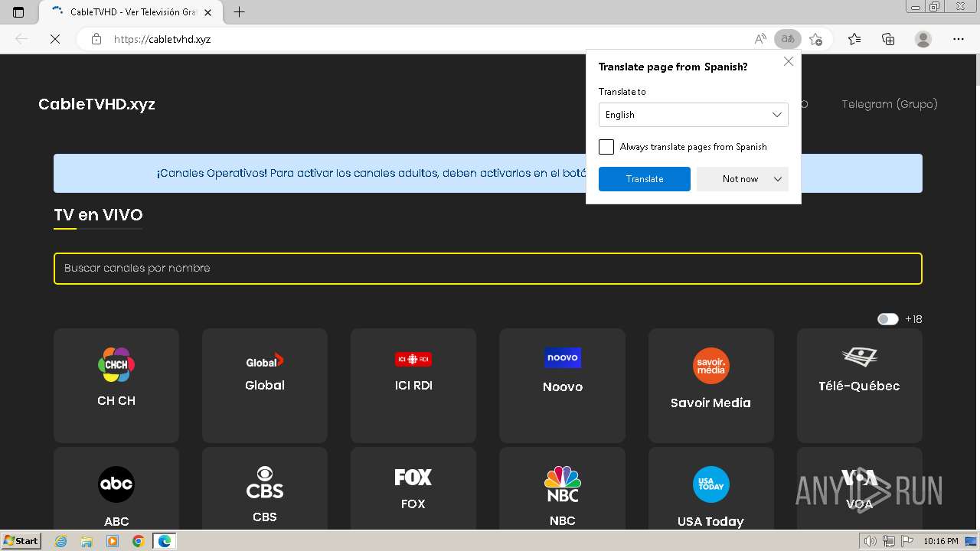Click the address bar URL

click(x=162, y=39)
